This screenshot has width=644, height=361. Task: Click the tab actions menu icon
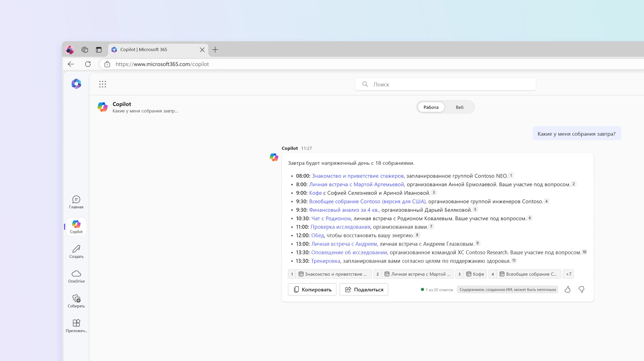click(x=99, y=50)
